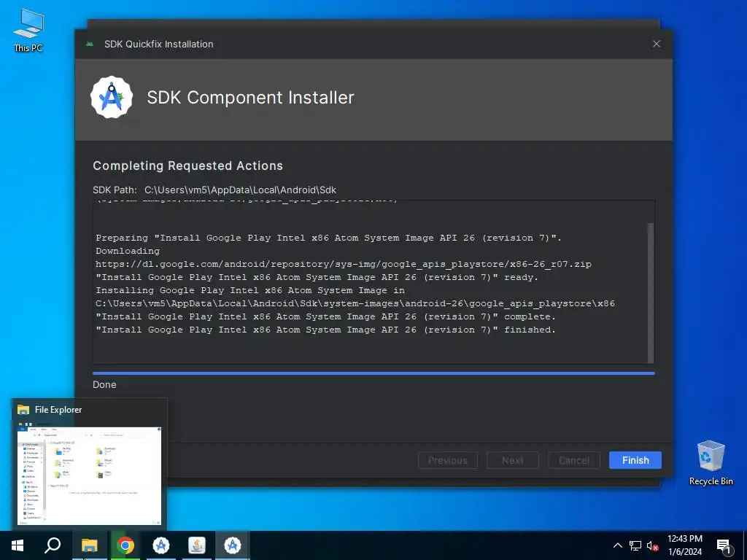Click the disabled Previous button
The height and width of the screenshot is (560, 747).
[x=447, y=460]
